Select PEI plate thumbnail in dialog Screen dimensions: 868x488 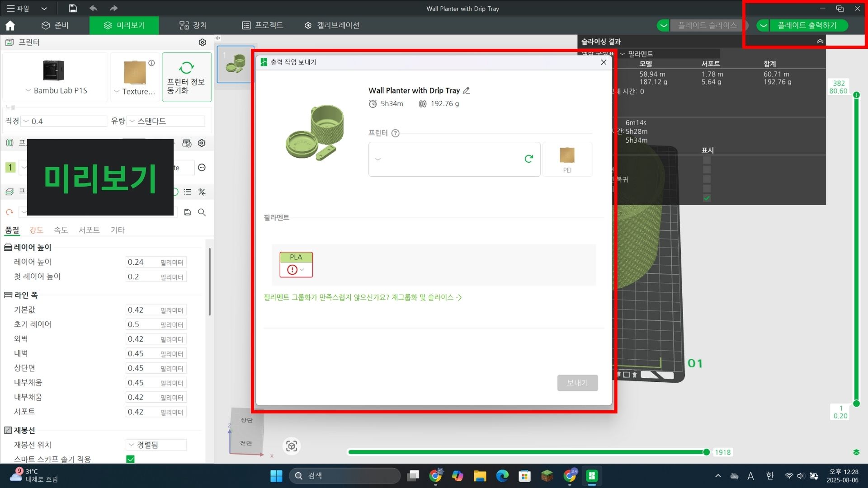pyautogui.click(x=567, y=159)
